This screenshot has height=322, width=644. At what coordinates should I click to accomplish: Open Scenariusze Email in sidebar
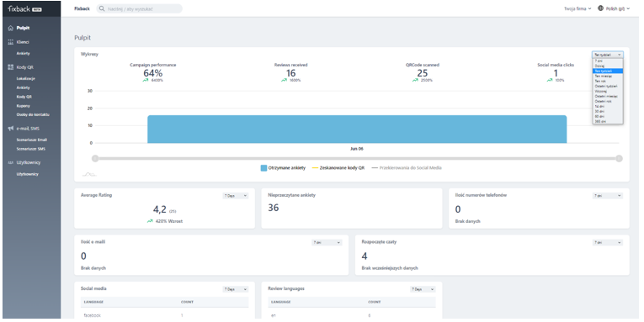click(32, 140)
